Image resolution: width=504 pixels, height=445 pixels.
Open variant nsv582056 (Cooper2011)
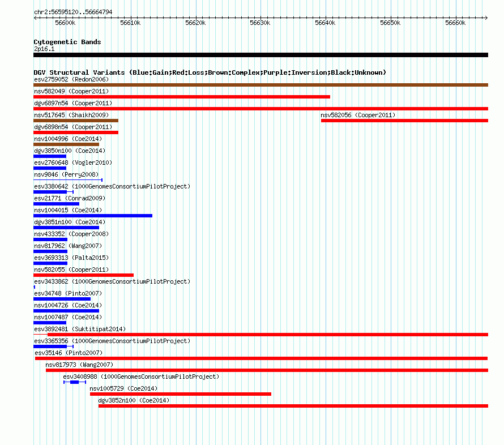(x=358, y=115)
